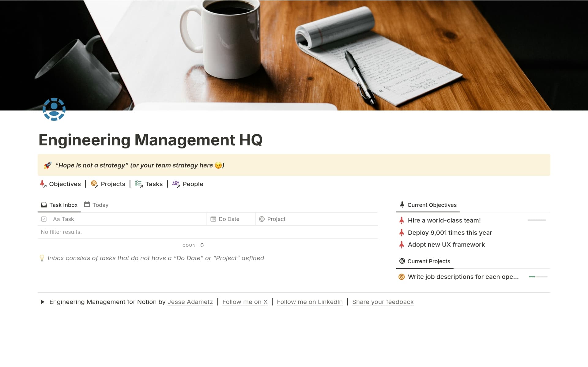Expand the Engineering Management for Notion toggle
Screen dimensions: 588x367
pyautogui.click(x=43, y=302)
